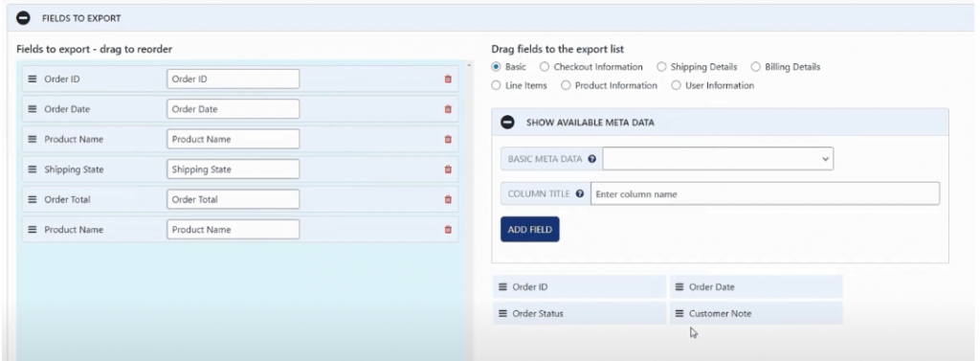Click the Column Title help icon

(579, 194)
